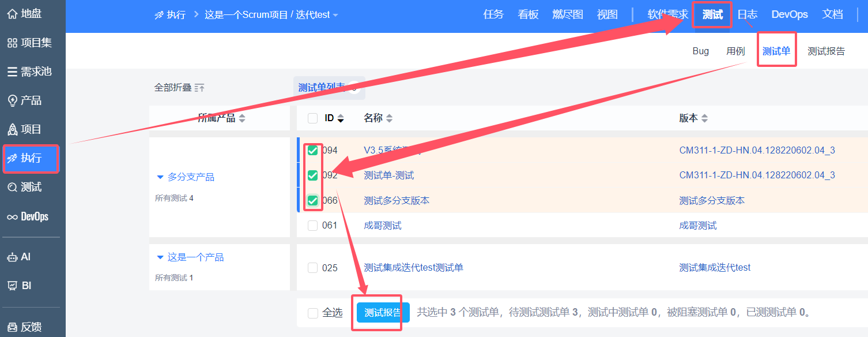Open the 燃尽图 tab
This screenshot has height=337, width=868.
click(x=568, y=14)
